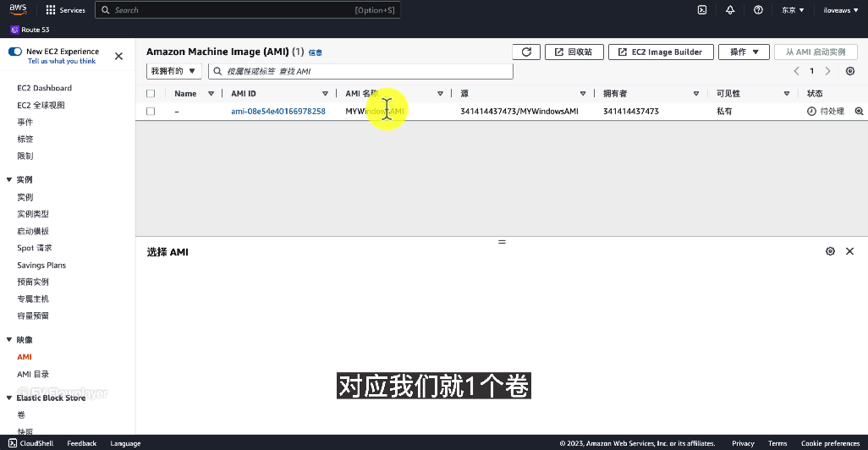Toggle New EC2 Experience switch
The image size is (868, 450).
(x=15, y=52)
